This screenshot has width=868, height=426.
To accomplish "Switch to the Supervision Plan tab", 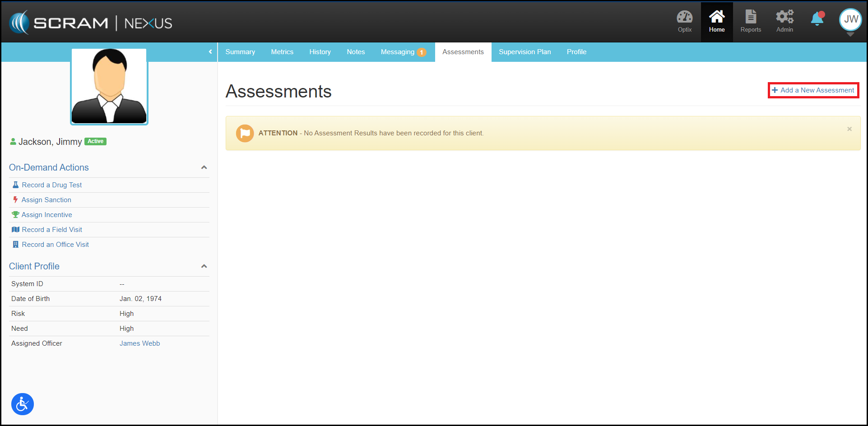I will 525,52.
